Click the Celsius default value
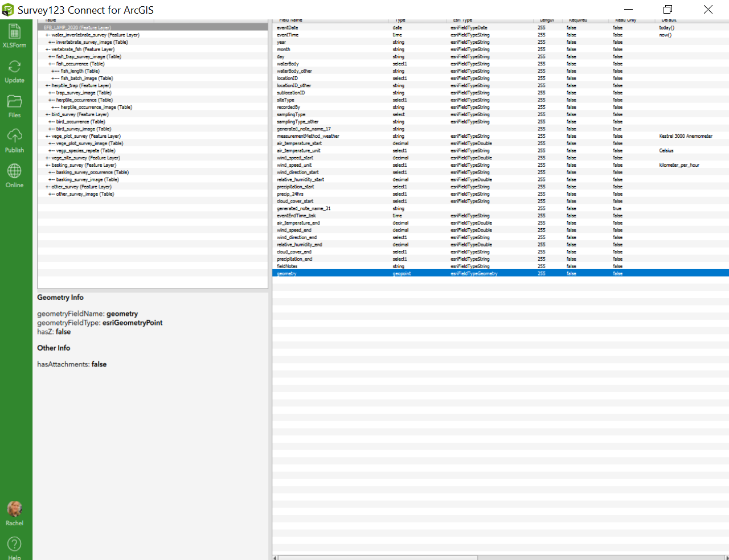The width and height of the screenshot is (729, 560). click(x=666, y=151)
